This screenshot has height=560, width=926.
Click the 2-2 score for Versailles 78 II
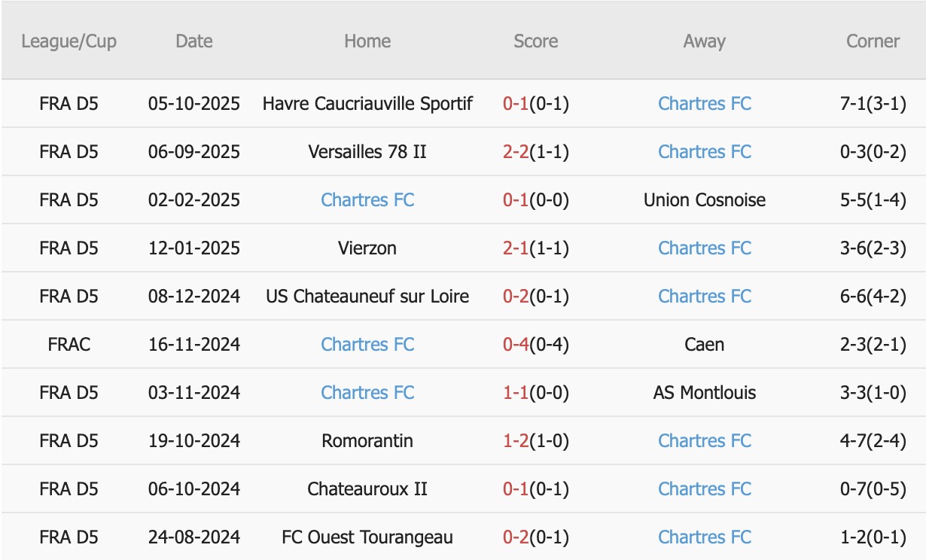pyautogui.click(x=516, y=152)
